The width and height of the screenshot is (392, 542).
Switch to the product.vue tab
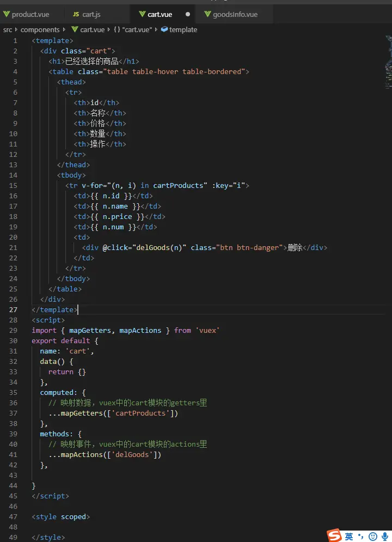pyautogui.click(x=30, y=14)
